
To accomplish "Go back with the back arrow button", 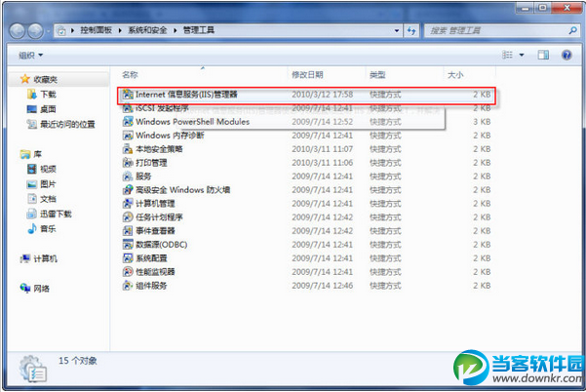I will [x=18, y=30].
